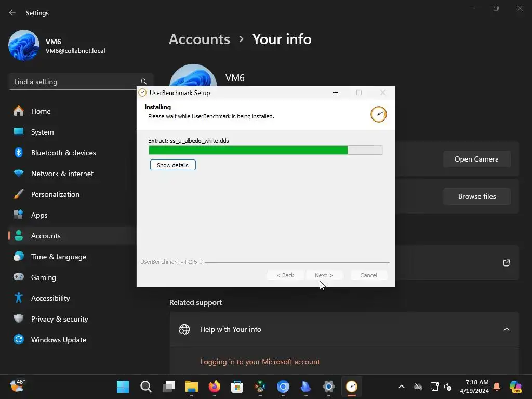Click the Bluetooth icon in sidebar
Viewport: 532px width, 399px height.
click(x=19, y=152)
